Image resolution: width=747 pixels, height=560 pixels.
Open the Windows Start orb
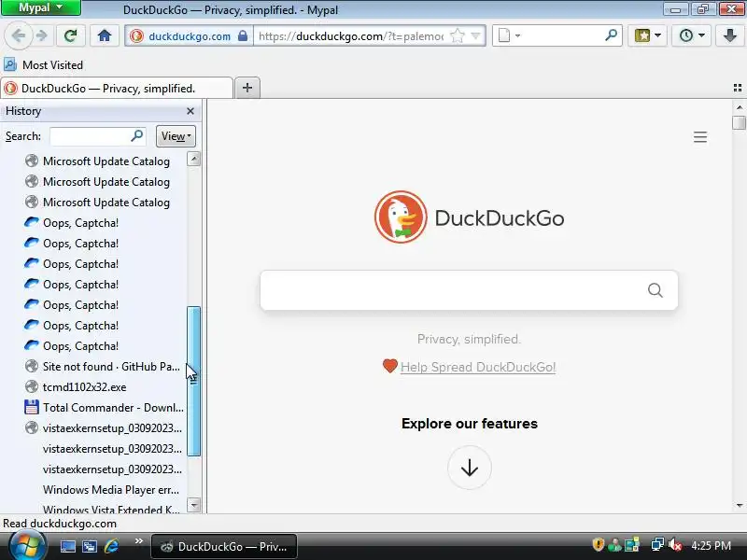coord(27,545)
